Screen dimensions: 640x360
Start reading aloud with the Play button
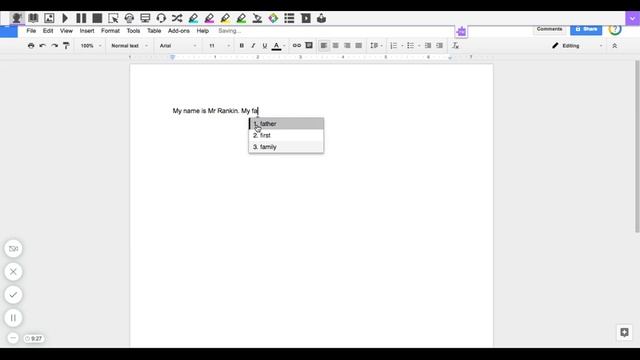coord(65,18)
